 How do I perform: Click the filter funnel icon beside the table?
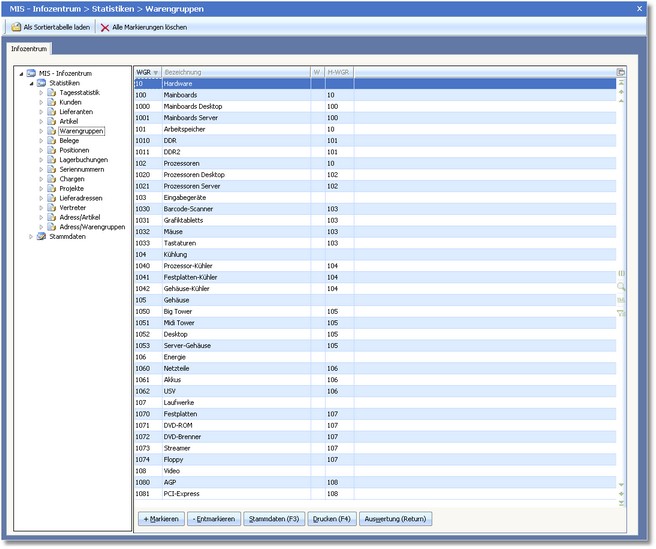click(621, 312)
